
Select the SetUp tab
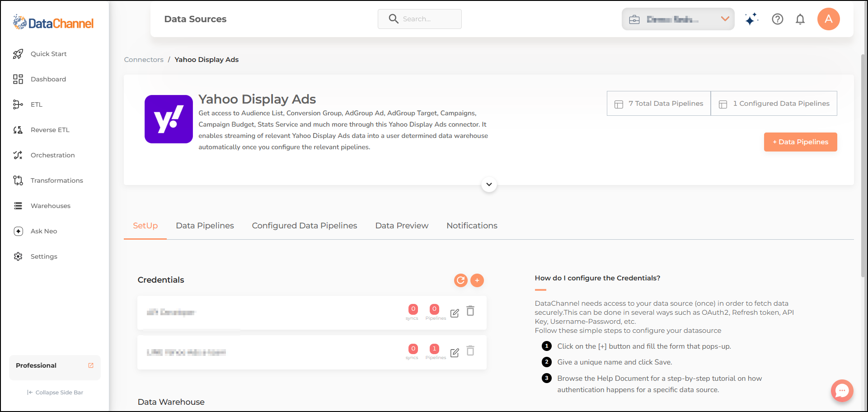click(x=145, y=226)
